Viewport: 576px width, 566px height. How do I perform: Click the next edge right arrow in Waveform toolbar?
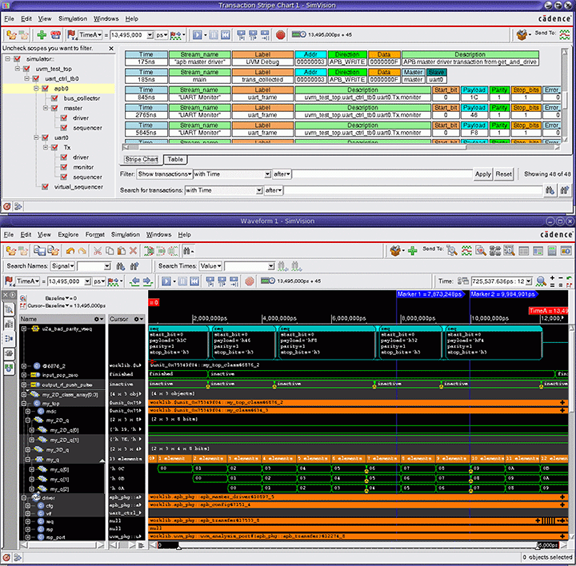click(x=148, y=281)
